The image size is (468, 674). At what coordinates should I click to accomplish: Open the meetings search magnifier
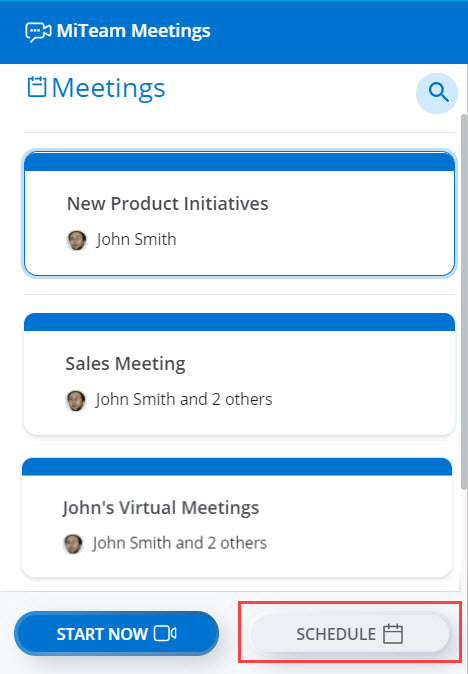pyautogui.click(x=437, y=93)
